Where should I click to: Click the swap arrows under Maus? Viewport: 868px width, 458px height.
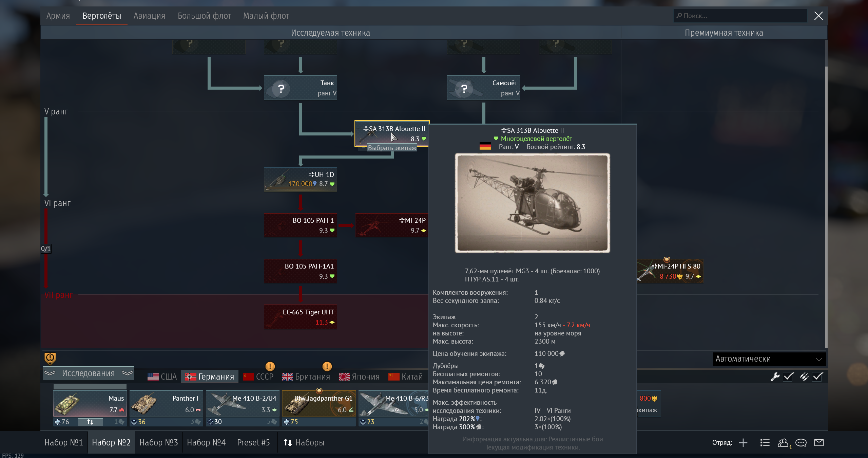(90, 422)
